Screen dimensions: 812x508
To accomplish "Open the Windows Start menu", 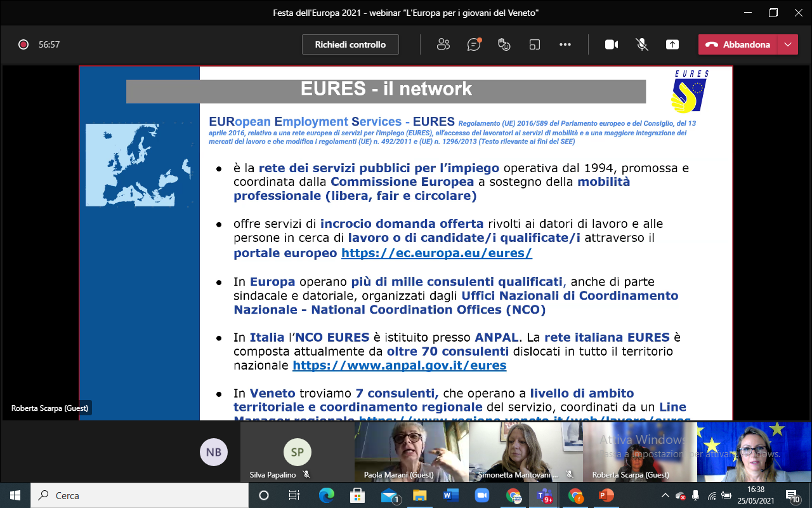I will point(15,495).
